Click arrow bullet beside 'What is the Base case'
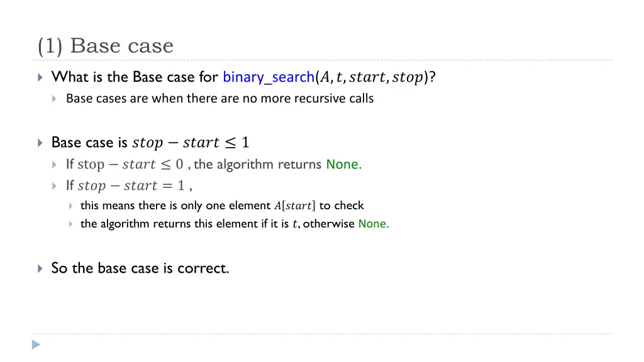The height and width of the screenshot is (362, 644). [40, 77]
